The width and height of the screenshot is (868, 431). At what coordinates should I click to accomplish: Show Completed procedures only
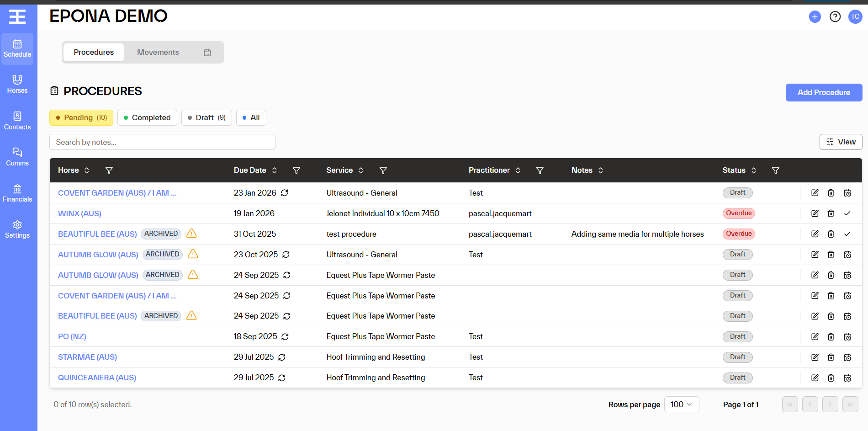147,118
